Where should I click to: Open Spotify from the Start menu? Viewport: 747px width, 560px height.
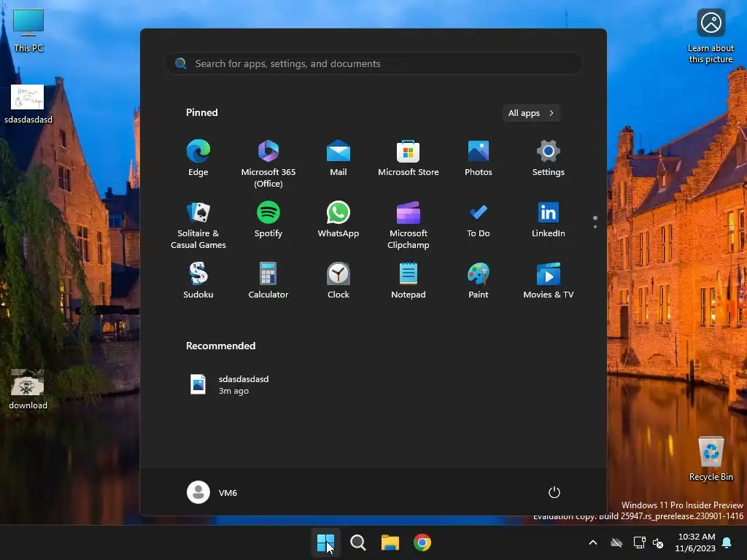pyautogui.click(x=268, y=219)
